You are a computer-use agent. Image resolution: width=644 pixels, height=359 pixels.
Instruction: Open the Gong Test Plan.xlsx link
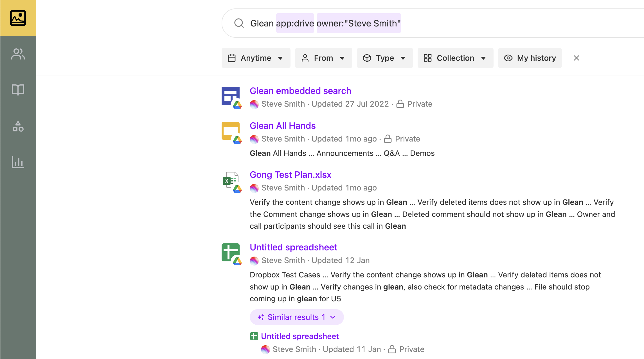tap(291, 175)
